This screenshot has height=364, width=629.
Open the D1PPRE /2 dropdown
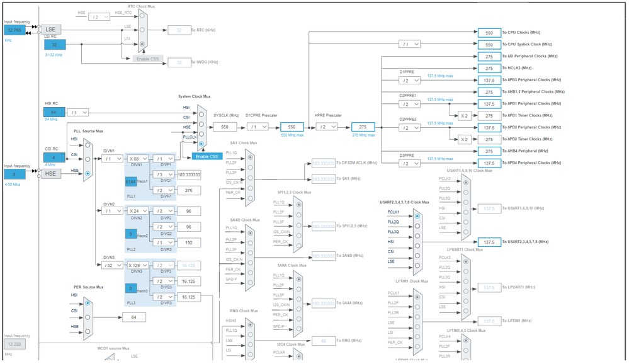point(409,81)
